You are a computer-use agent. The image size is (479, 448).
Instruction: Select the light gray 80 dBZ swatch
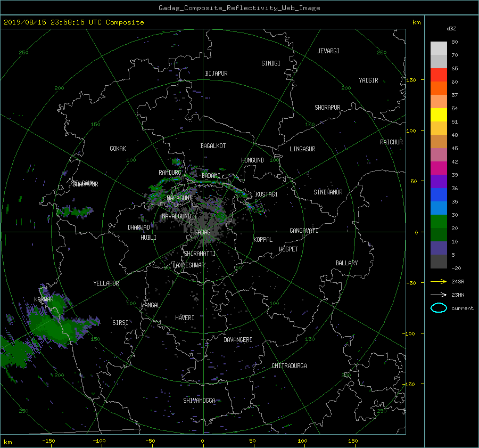(x=439, y=48)
